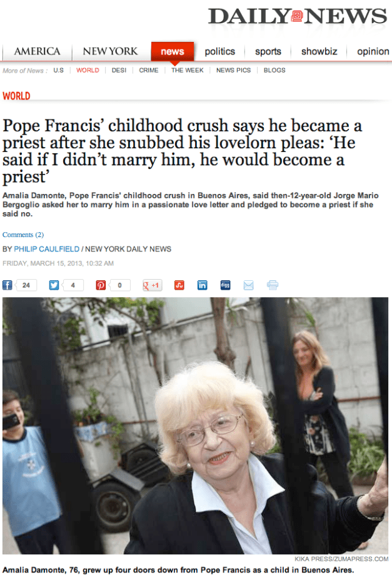
Task: Open the CRIME subsection
Action: [x=149, y=70]
